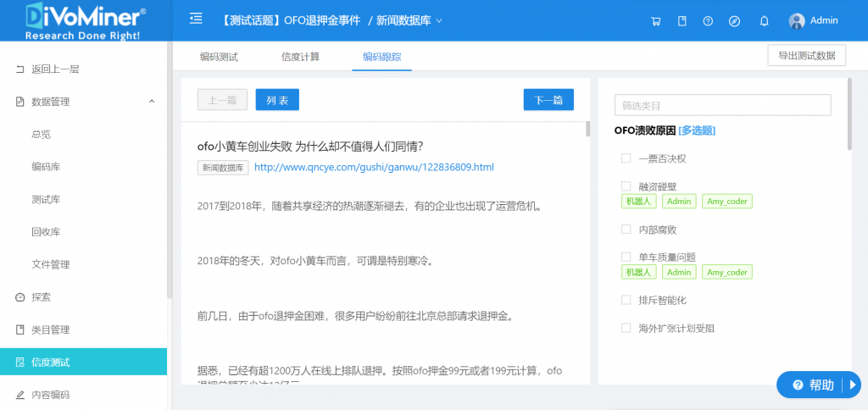Click the 列表 button
This screenshot has height=410, width=868.
(x=277, y=100)
